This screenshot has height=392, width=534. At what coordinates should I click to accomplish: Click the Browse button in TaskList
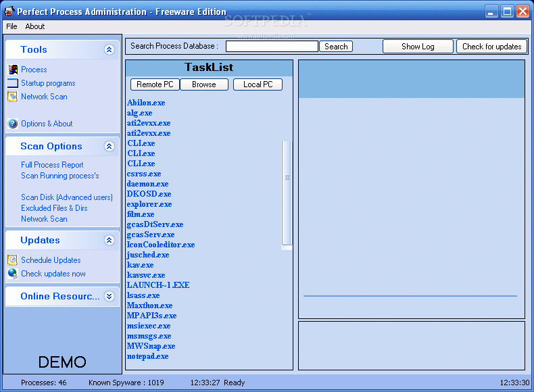204,84
